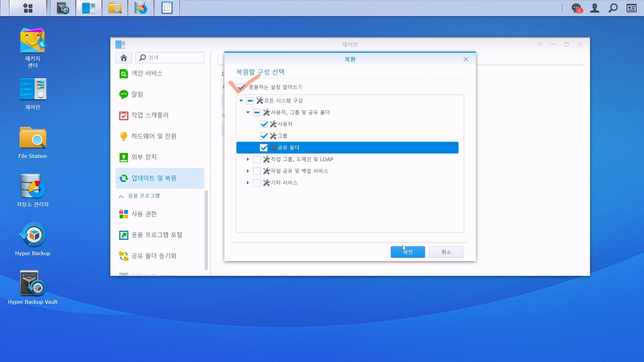
Task: Open the Hyper Backup desktop icon
Action: click(33, 235)
